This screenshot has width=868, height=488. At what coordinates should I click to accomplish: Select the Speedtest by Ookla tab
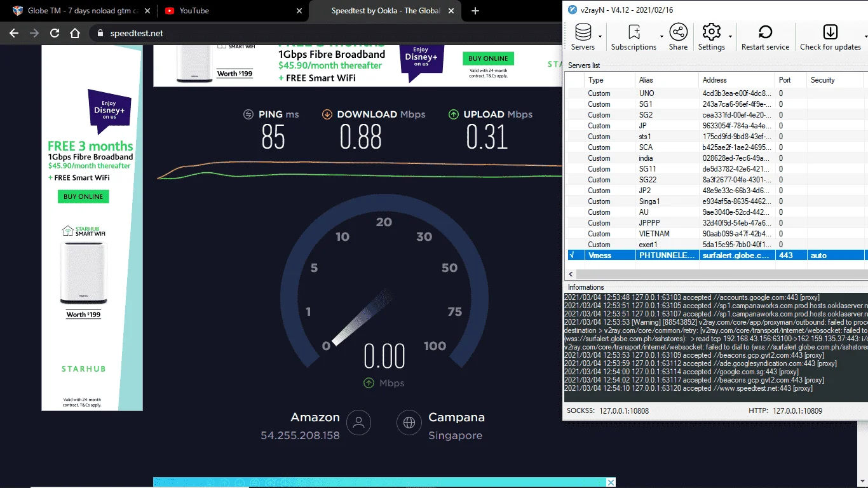385,11
